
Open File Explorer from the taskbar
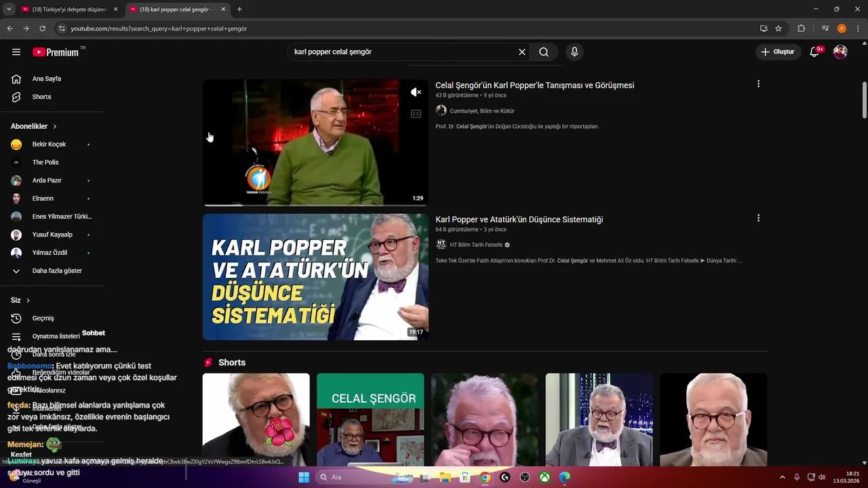[445, 477]
